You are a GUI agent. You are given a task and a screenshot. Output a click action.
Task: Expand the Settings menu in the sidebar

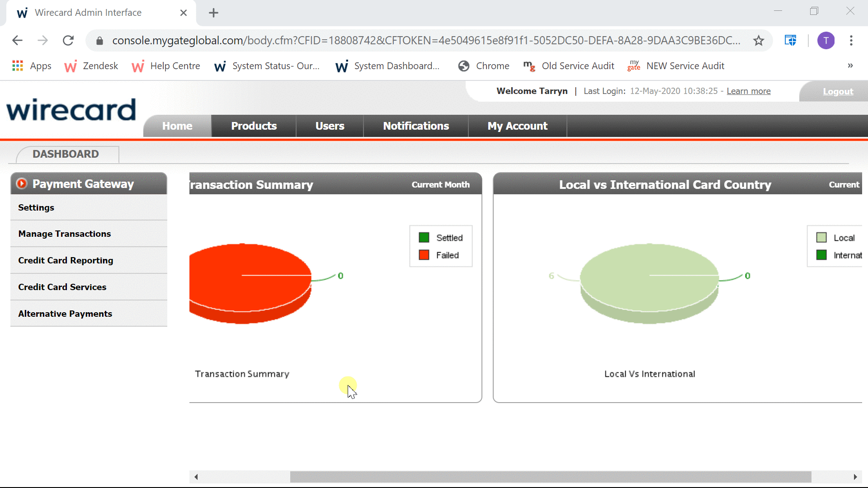click(x=36, y=207)
